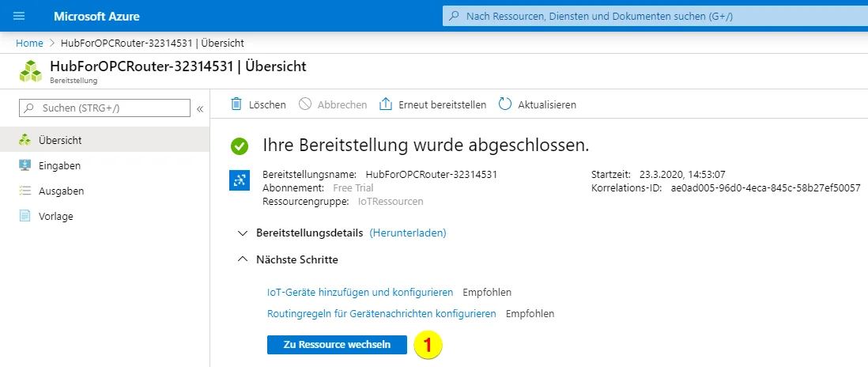868x367 pixels.
Task: Click Aktualisieren in the toolbar
Action: [x=547, y=104]
